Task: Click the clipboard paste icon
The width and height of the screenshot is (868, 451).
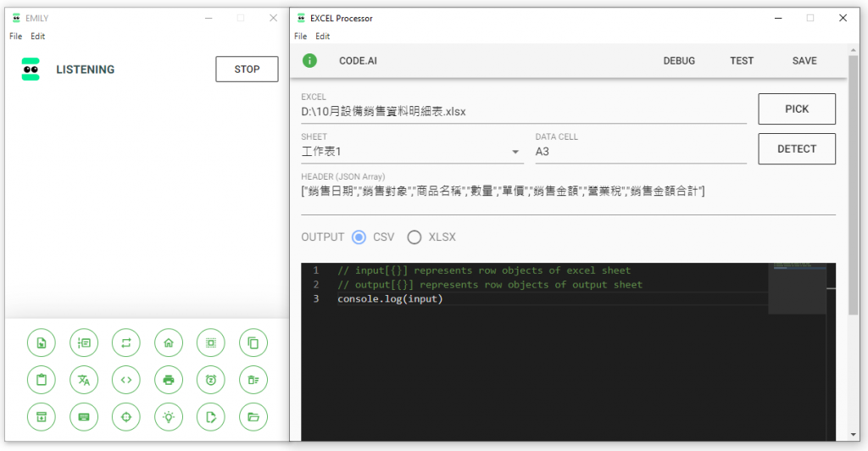Action: click(x=42, y=380)
